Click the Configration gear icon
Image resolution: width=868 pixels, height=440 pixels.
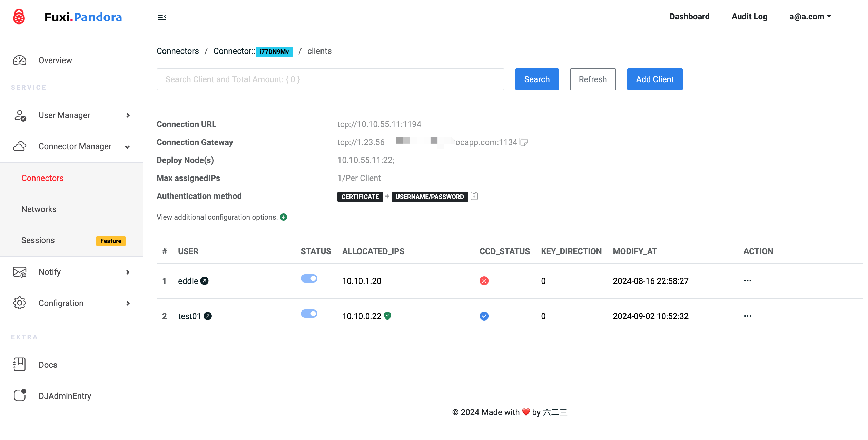(x=20, y=303)
